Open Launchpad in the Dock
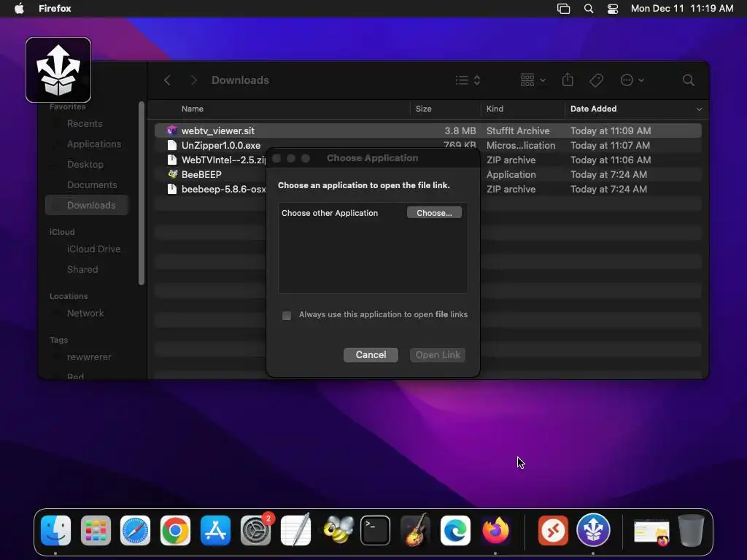This screenshot has height=560, width=747. (96, 530)
